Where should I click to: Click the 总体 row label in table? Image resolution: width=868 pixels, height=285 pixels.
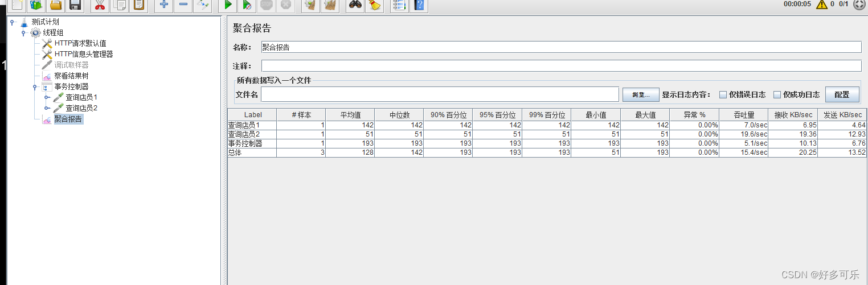[x=235, y=152]
